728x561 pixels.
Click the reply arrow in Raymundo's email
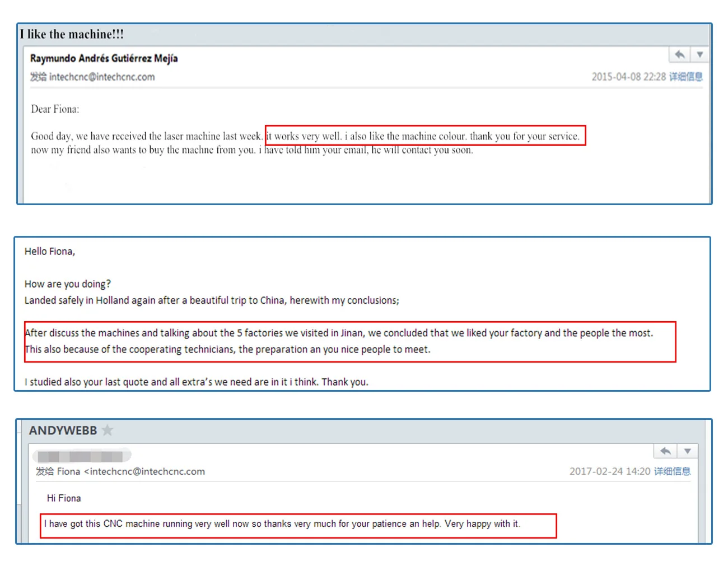[x=679, y=55]
